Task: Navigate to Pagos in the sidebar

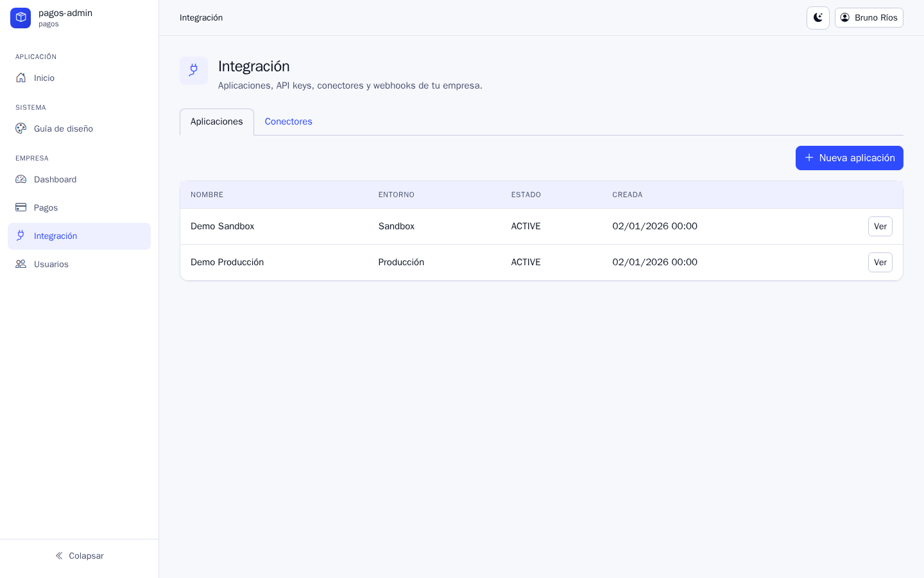Action: (x=80, y=207)
